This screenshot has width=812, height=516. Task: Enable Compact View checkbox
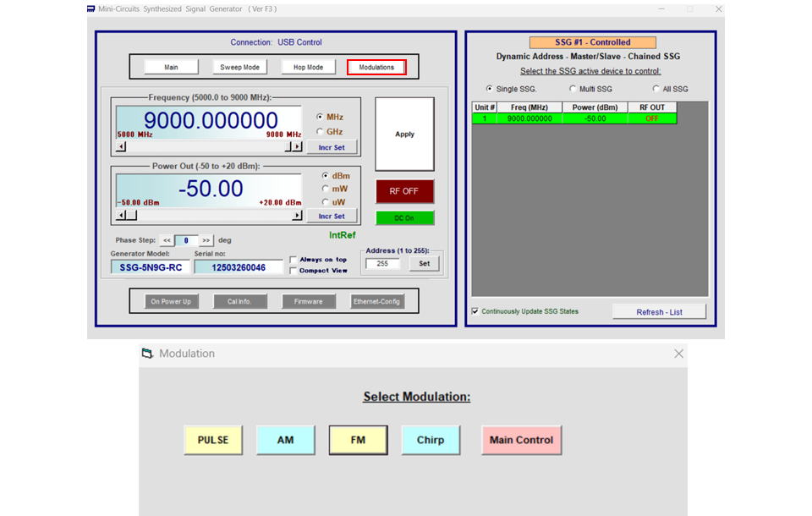(294, 271)
